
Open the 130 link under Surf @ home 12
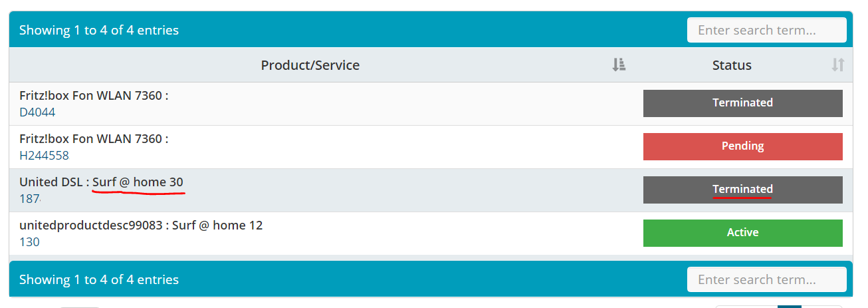pos(29,242)
